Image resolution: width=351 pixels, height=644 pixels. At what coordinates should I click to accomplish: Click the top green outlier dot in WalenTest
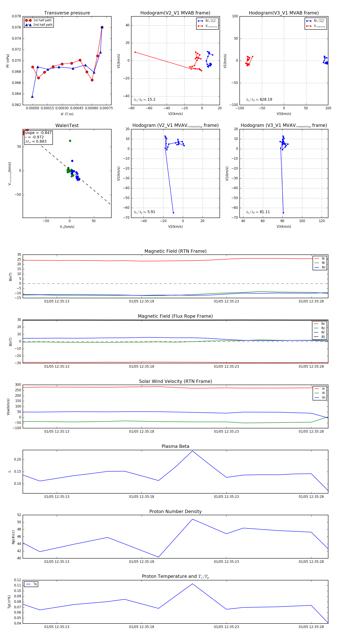(x=70, y=141)
